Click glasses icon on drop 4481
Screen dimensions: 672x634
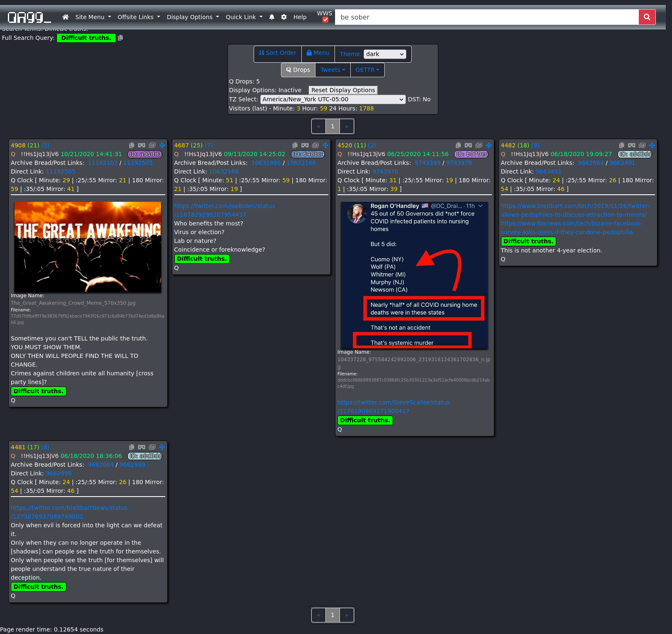142,447
